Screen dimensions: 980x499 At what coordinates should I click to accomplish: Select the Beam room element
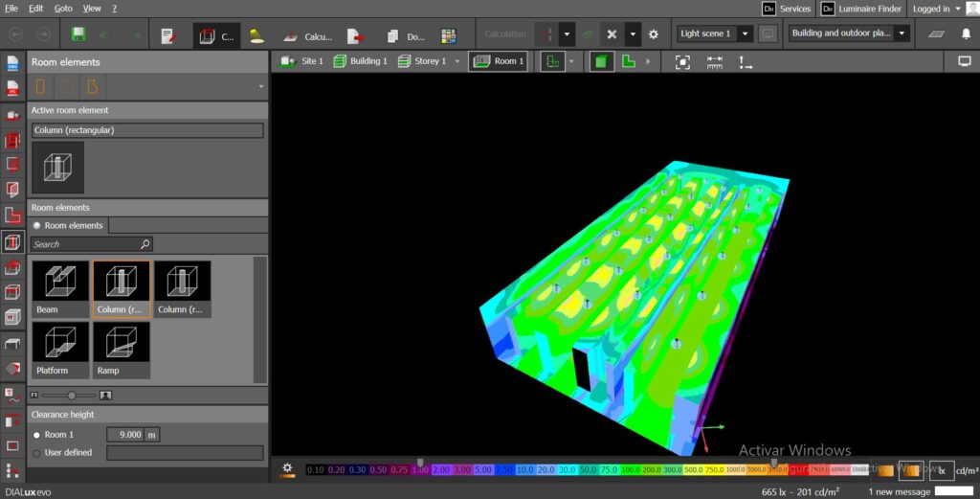click(60, 288)
